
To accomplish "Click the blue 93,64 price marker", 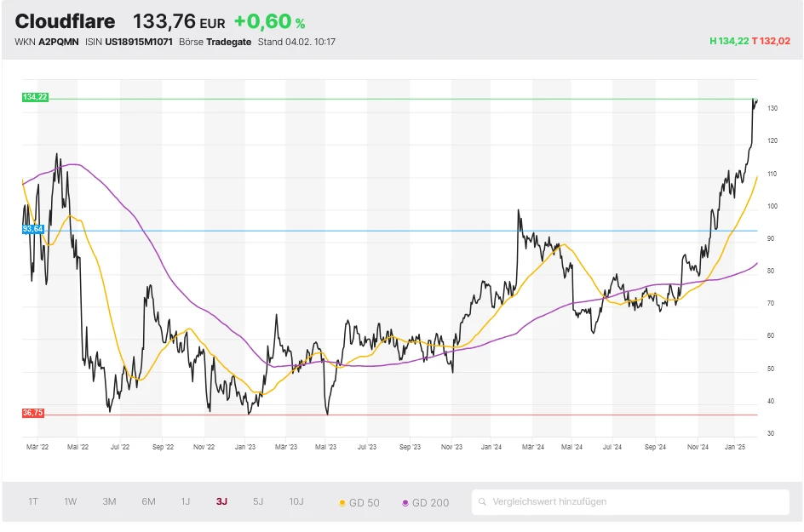I will tap(33, 230).
